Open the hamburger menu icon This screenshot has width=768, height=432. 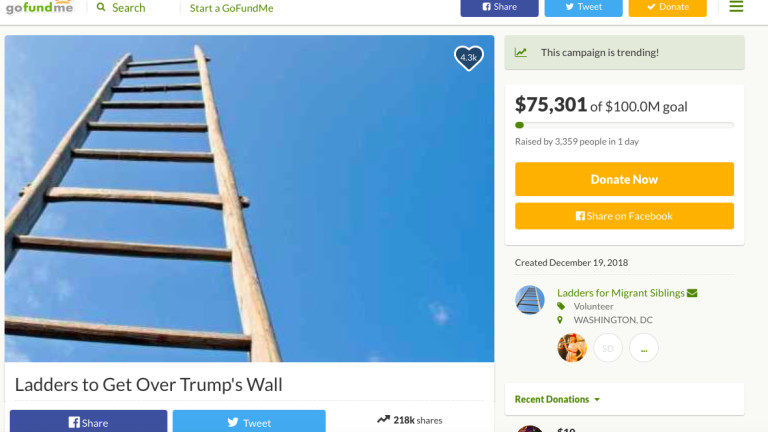[x=736, y=6]
